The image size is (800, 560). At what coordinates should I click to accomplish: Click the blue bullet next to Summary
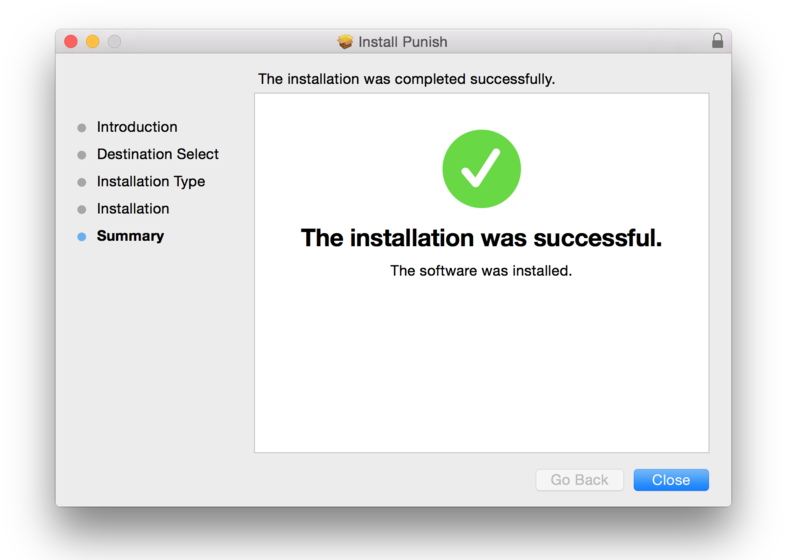pos(82,237)
